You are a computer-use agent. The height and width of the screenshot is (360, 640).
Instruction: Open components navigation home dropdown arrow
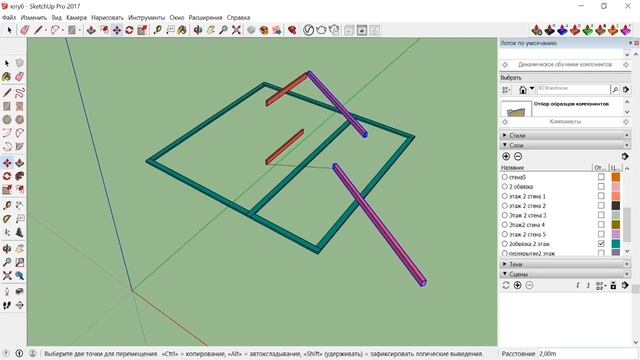pyautogui.click(x=532, y=89)
